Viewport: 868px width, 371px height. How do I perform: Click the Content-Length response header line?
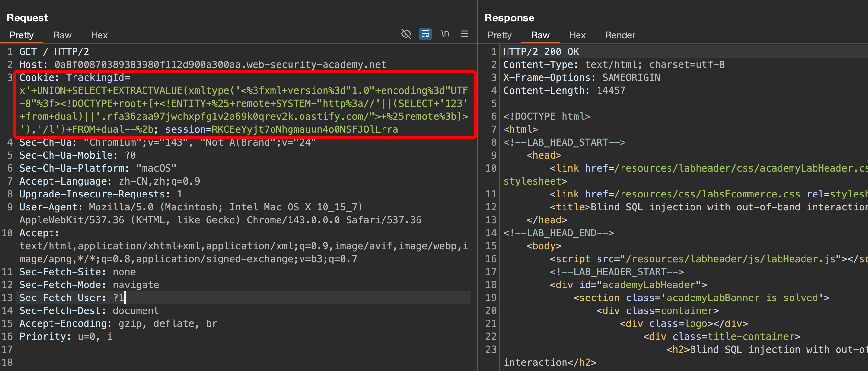tap(564, 91)
